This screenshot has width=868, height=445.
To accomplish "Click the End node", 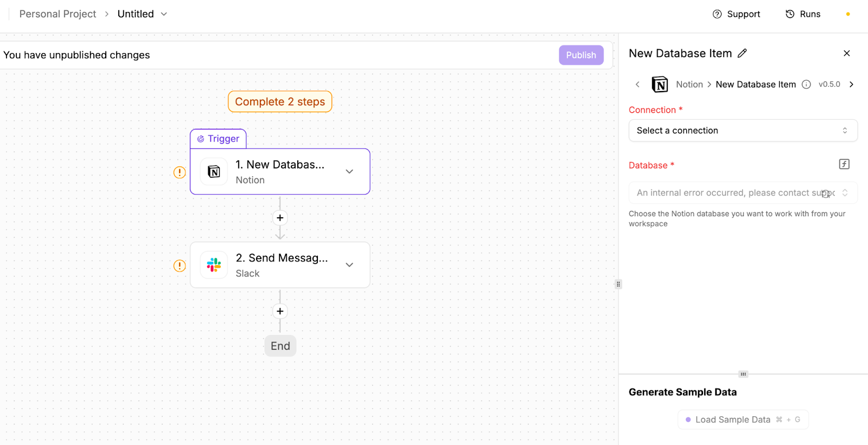I will [x=280, y=346].
